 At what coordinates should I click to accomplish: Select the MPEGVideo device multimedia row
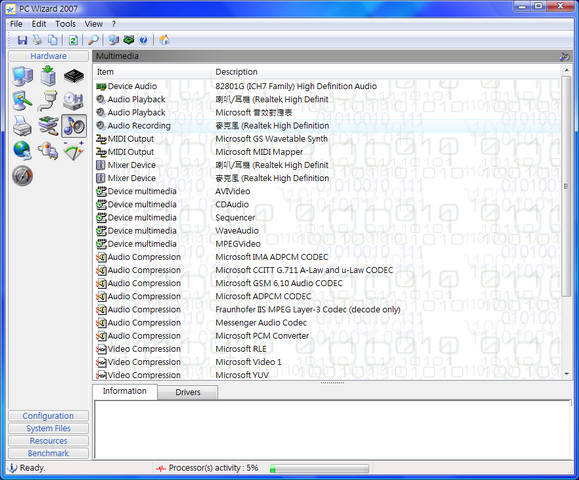pos(327,244)
